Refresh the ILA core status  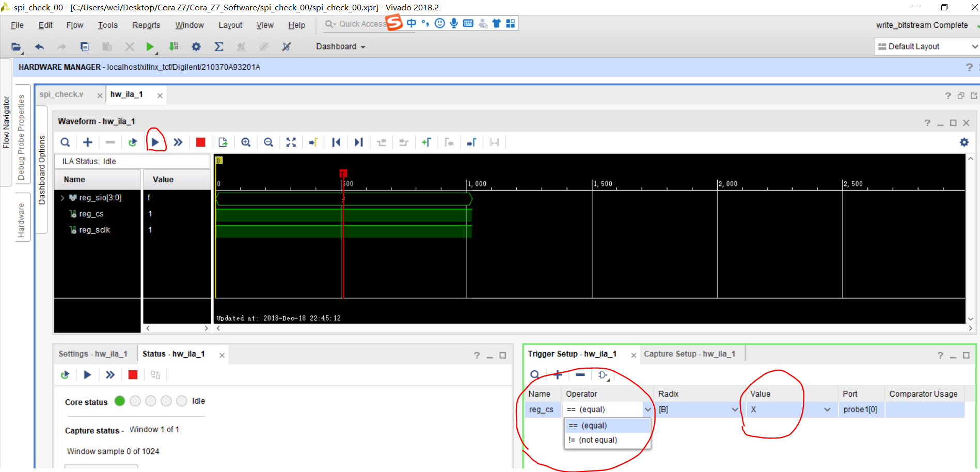(65, 375)
